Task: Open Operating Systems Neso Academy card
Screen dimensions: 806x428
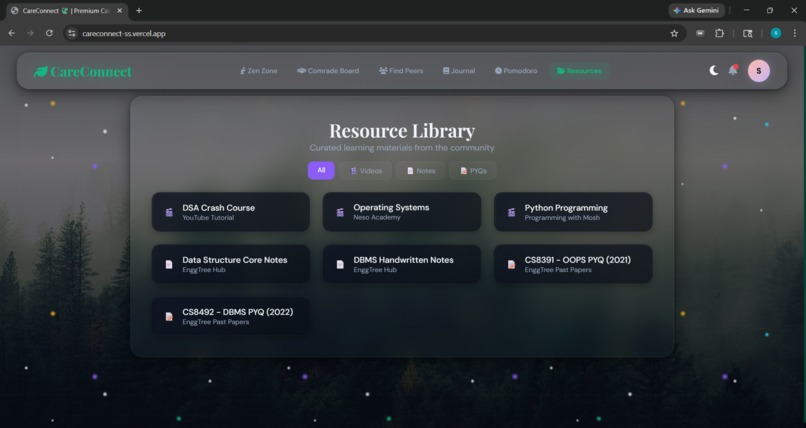Action: [402, 212]
